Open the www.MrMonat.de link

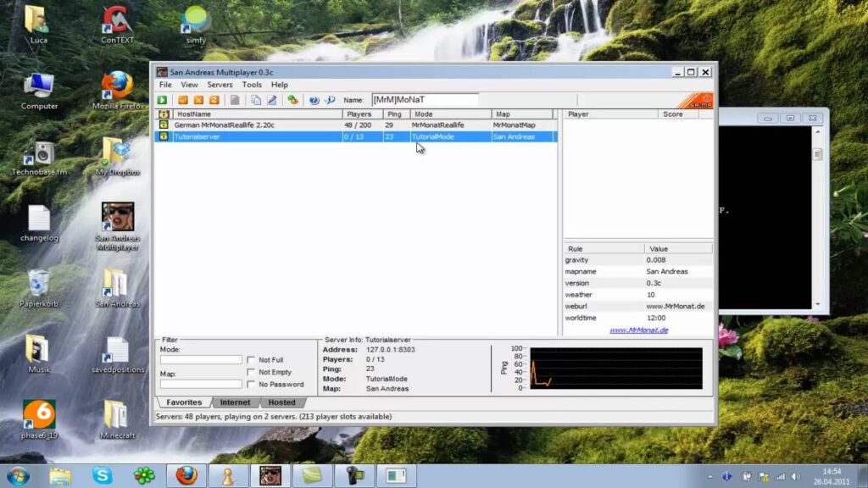coord(638,330)
